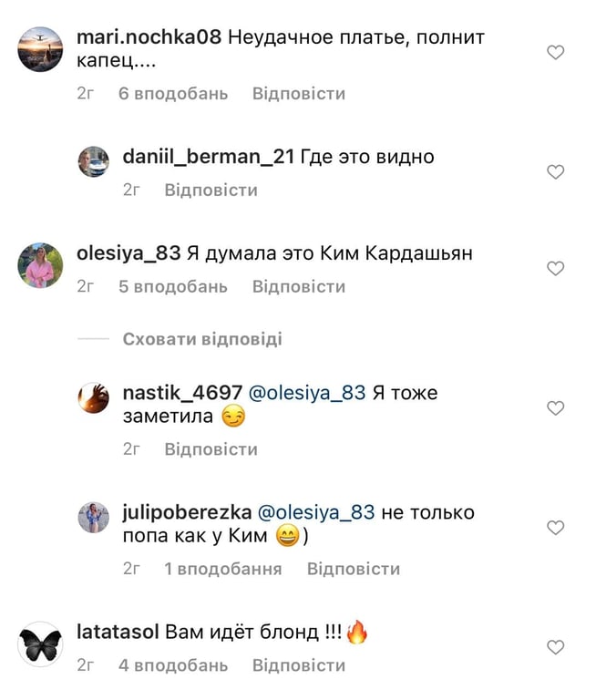
Task: Like mari.nochka08's comment with heart icon
Action: coord(555,53)
